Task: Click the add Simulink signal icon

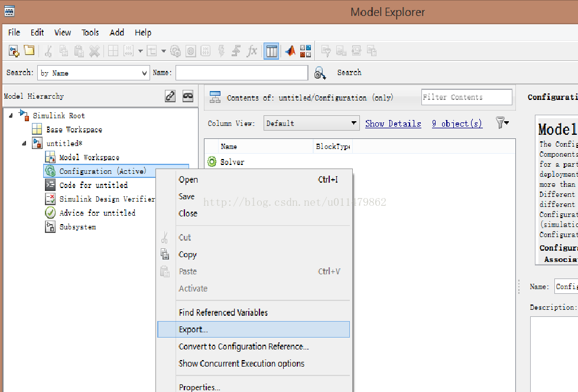Action: 151,51
